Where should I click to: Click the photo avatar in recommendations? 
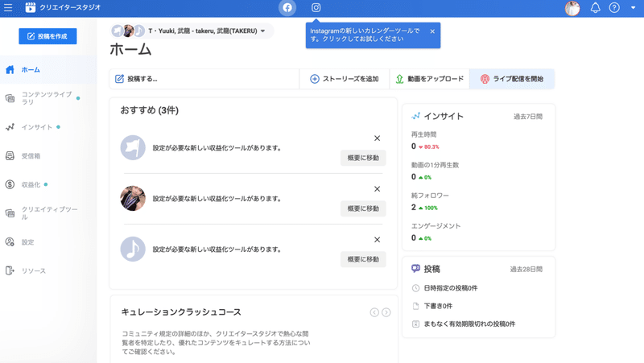pos(133,198)
